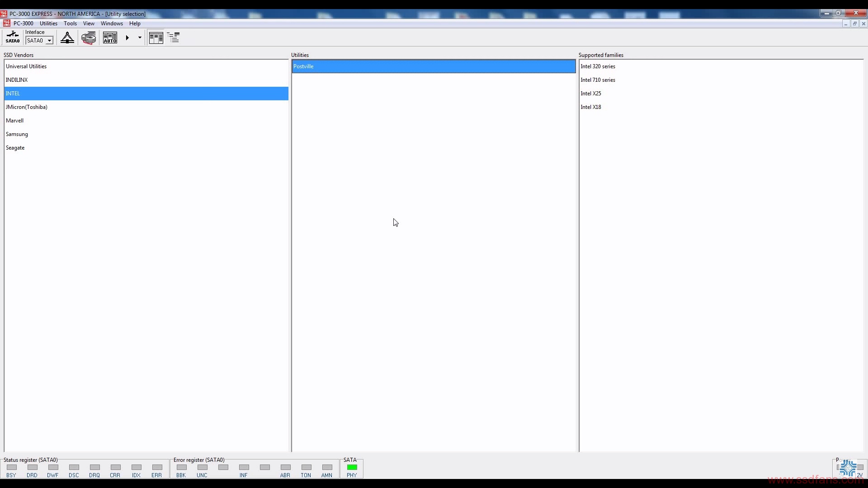Viewport: 868px width, 488px height.
Task: Minimize the Utility selection child window
Action: [845, 23]
